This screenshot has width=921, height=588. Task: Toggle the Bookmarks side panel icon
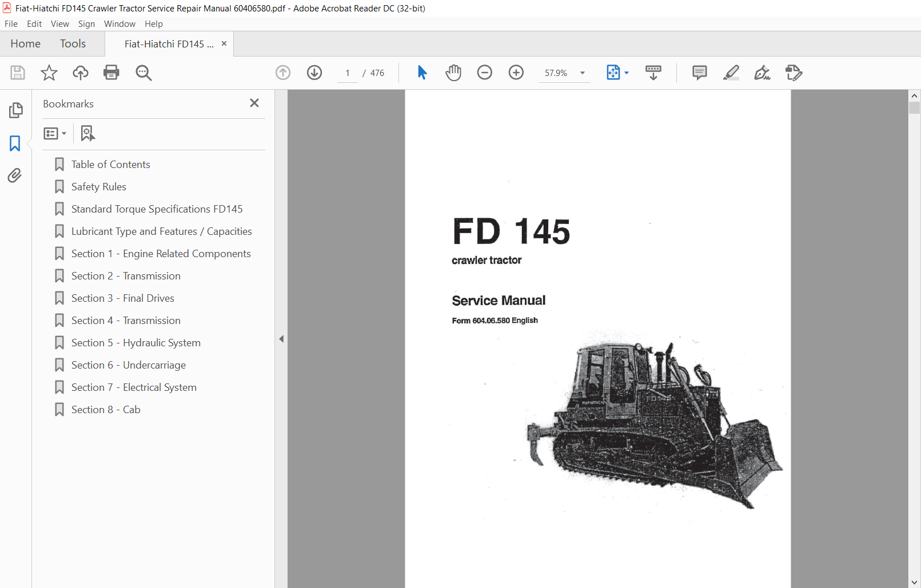pos(15,143)
